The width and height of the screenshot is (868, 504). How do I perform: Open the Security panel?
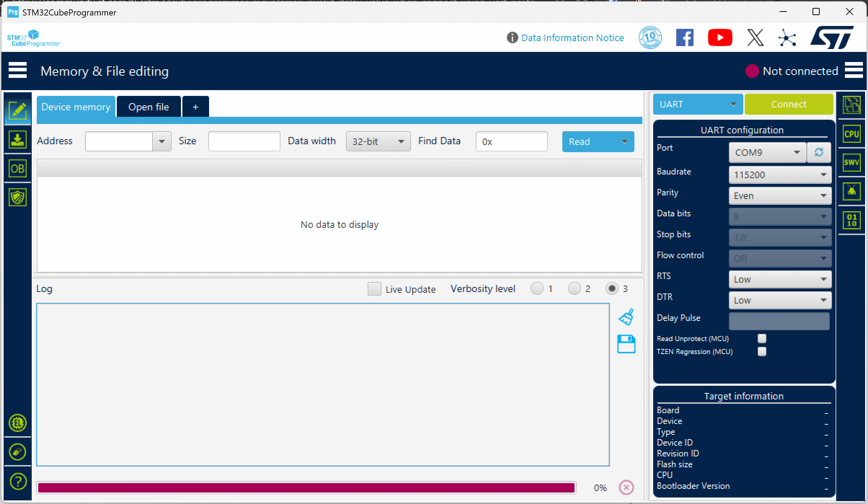[x=17, y=197]
